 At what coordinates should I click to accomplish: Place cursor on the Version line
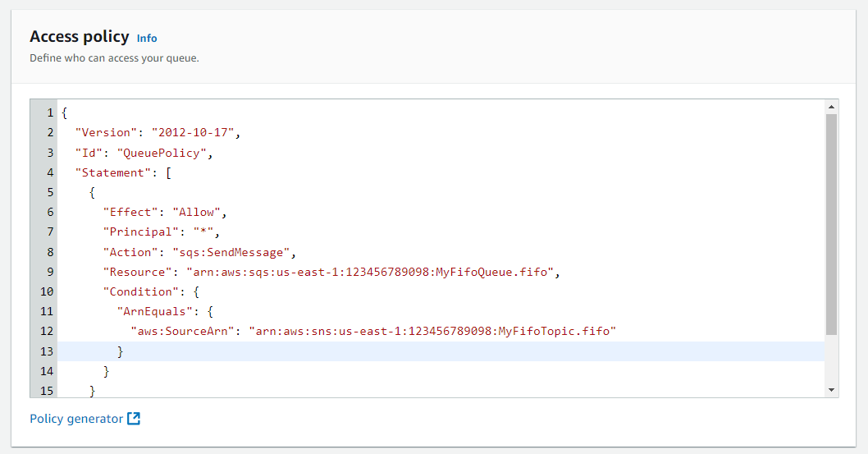[441, 132]
